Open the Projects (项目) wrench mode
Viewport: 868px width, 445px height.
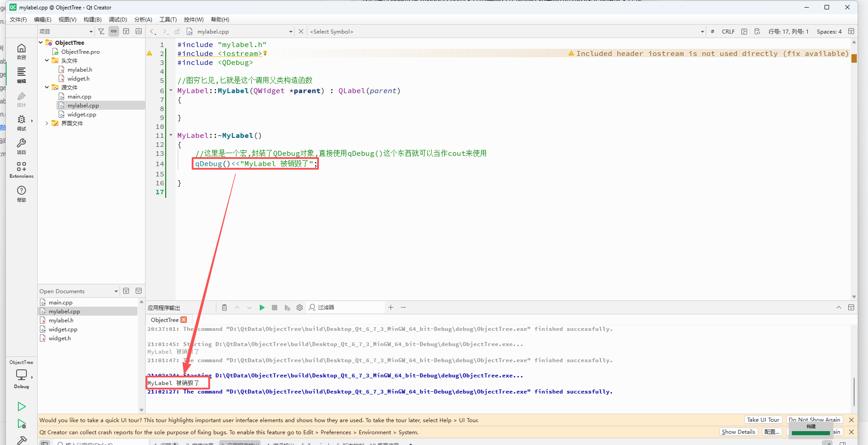coord(21,146)
